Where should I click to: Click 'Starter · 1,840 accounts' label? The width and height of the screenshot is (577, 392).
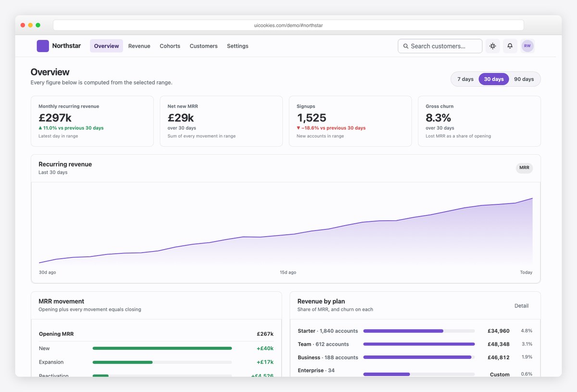tap(328, 331)
